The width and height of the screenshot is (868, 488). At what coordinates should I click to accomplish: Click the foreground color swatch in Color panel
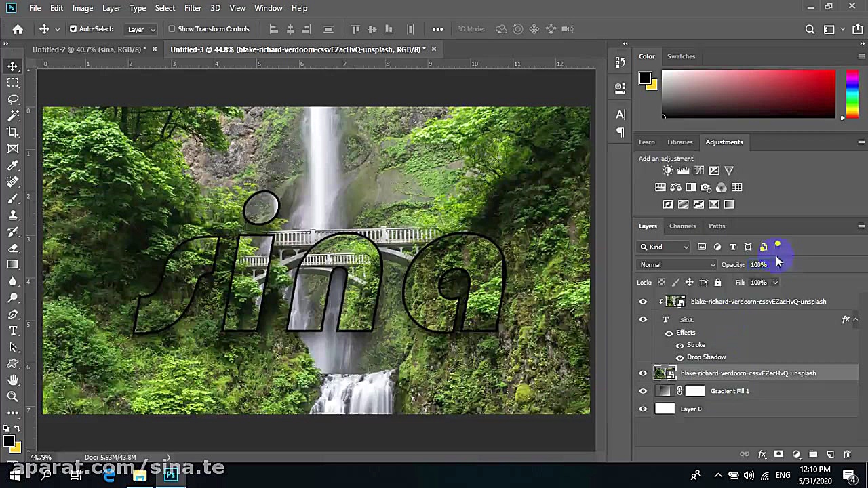point(644,79)
